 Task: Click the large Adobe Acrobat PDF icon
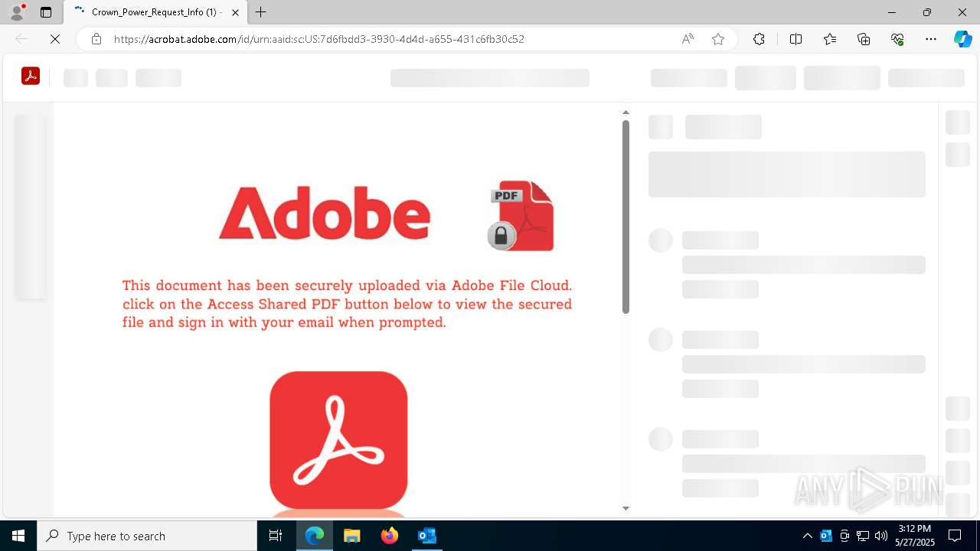(x=338, y=440)
